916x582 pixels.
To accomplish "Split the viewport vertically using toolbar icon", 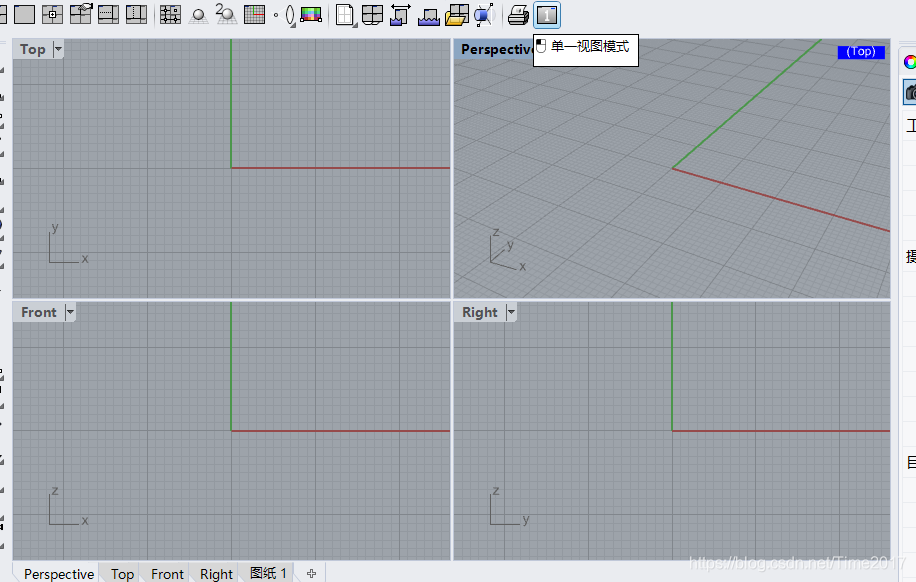I will 136,15.
